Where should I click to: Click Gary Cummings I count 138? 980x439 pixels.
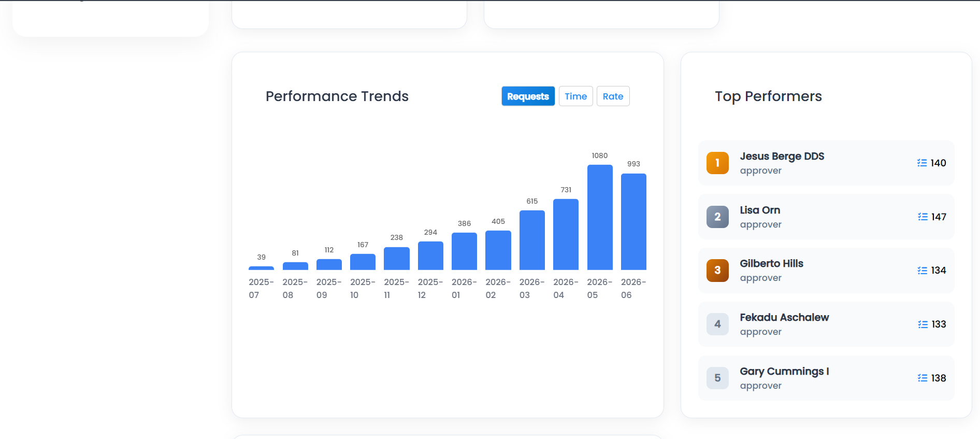(939, 378)
